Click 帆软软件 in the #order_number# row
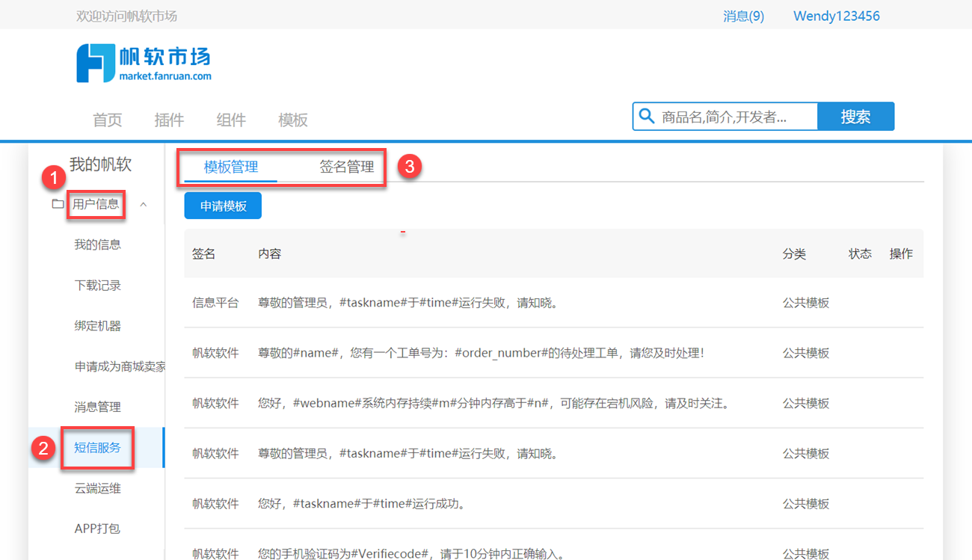 (x=215, y=353)
